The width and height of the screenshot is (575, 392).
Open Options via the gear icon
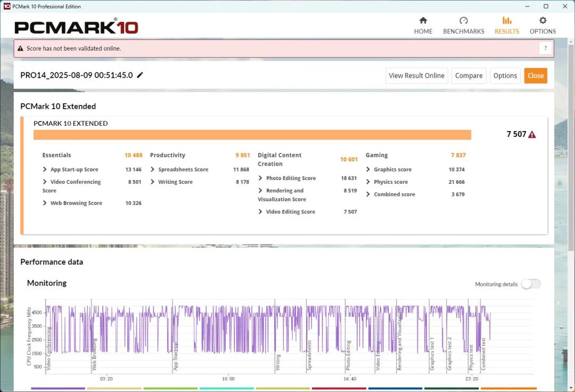[543, 21]
